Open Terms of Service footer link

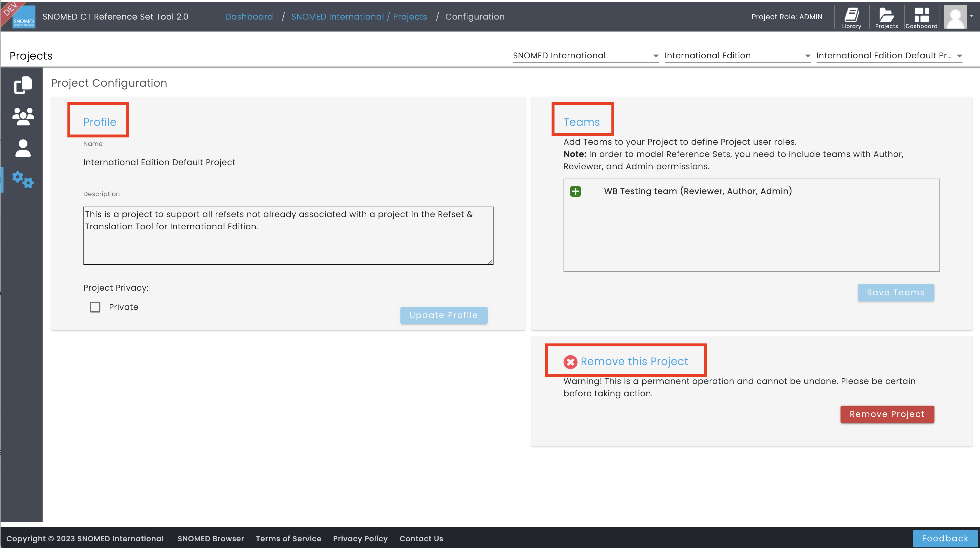click(288, 538)
